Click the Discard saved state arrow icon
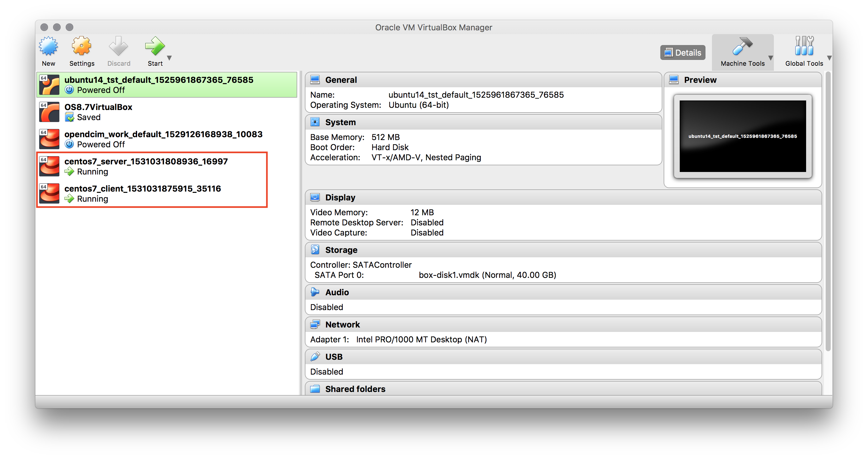The width and height of the screenshot is (868, 459). coord(119,46)
